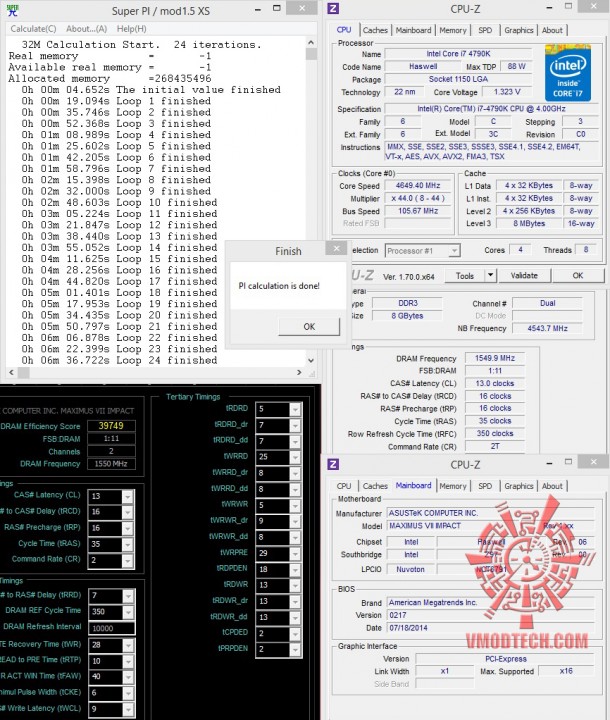The height and width of the screenshot is (720, 610).
Task: Click the Name field Intel Core i7 4790K
Action: 458,54
